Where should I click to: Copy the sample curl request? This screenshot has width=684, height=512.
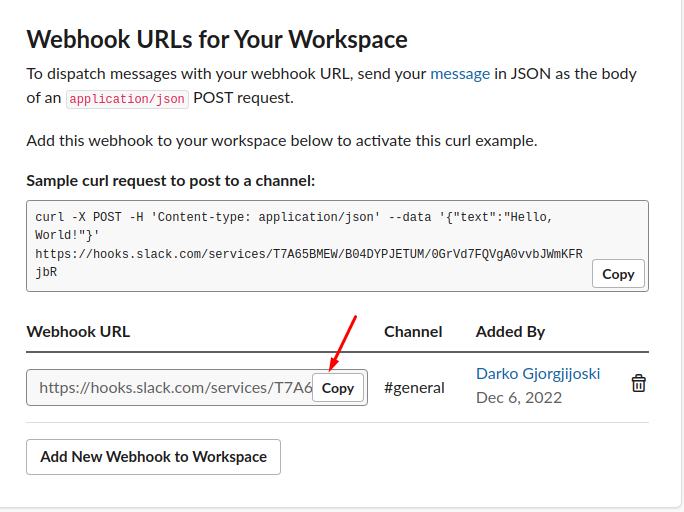[618, 274]
